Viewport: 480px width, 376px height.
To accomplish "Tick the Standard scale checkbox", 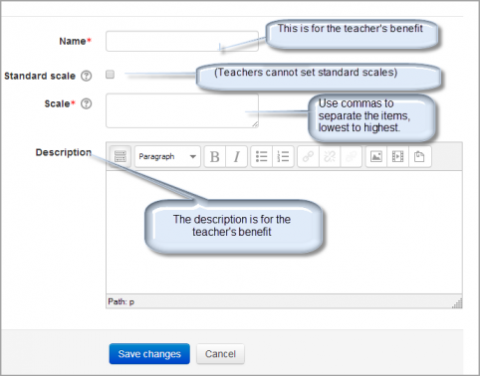I will pyautogui.click(x=110, y=74).
